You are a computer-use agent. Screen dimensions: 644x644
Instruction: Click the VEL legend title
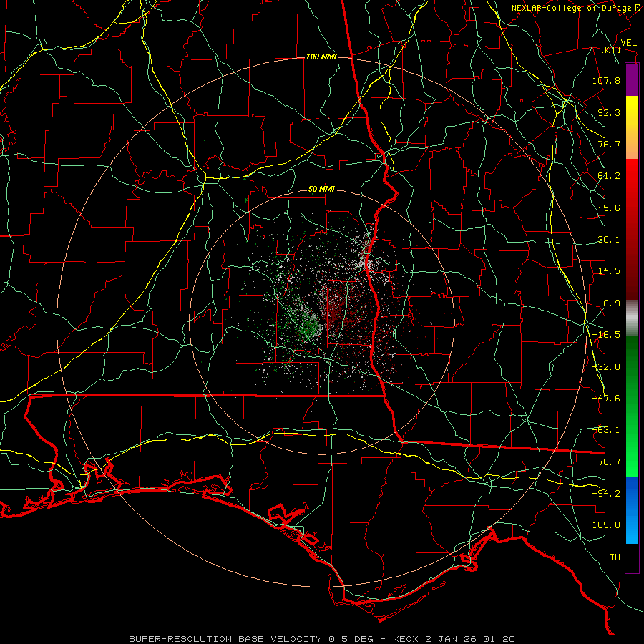628,43
